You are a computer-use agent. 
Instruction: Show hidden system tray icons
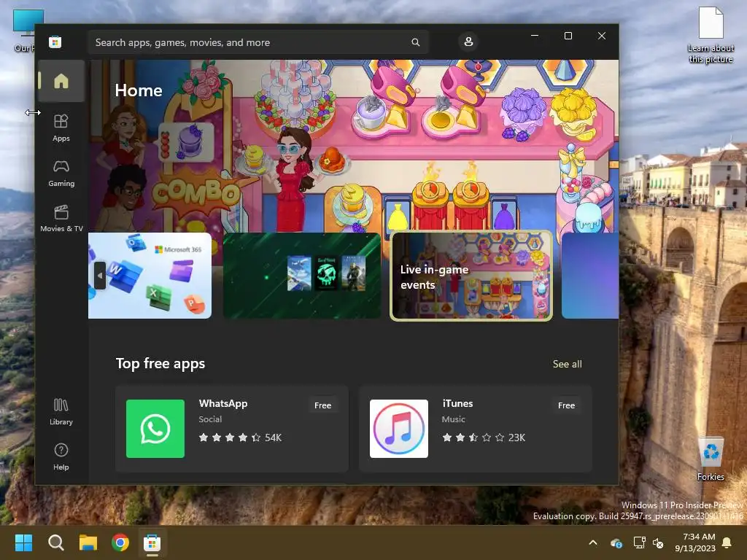coord(593,542)
